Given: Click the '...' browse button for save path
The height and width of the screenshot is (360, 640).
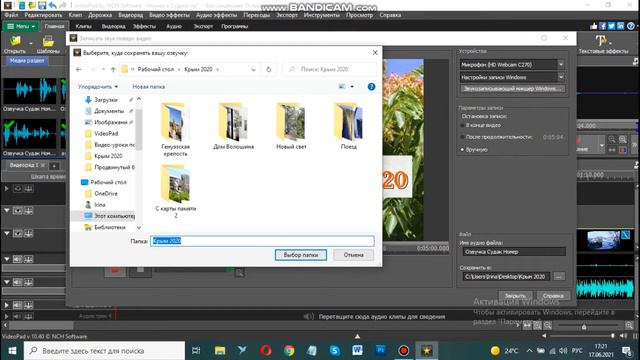Looking at the screenshot, I should pos(559,276).
